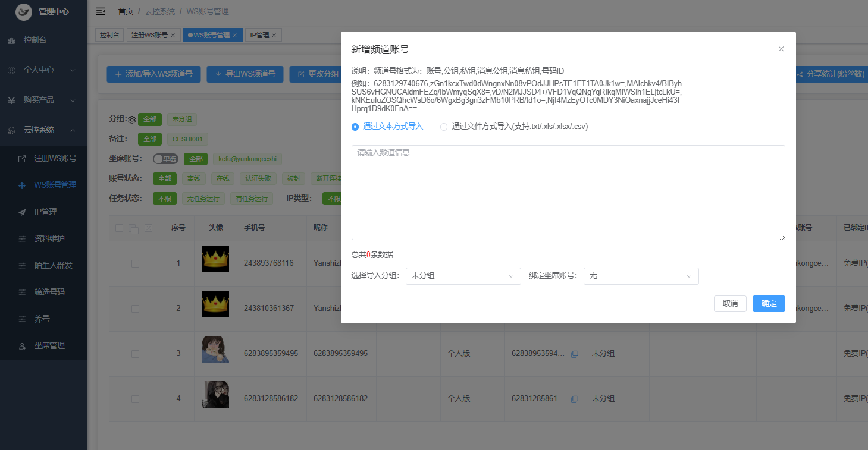Check the select-all header checkbox
This screenshot has height=450, width=868.
pyautogui.click(x=119, y=228)
